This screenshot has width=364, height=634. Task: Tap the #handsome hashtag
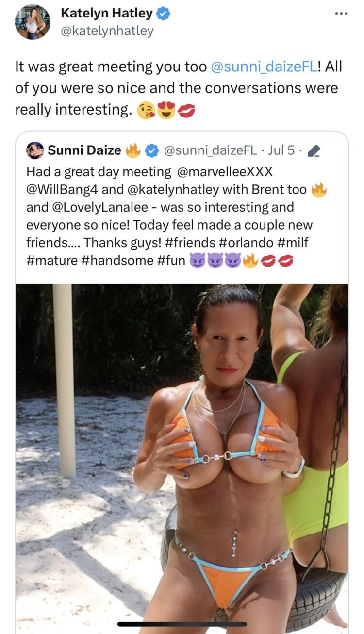[117, 261]
